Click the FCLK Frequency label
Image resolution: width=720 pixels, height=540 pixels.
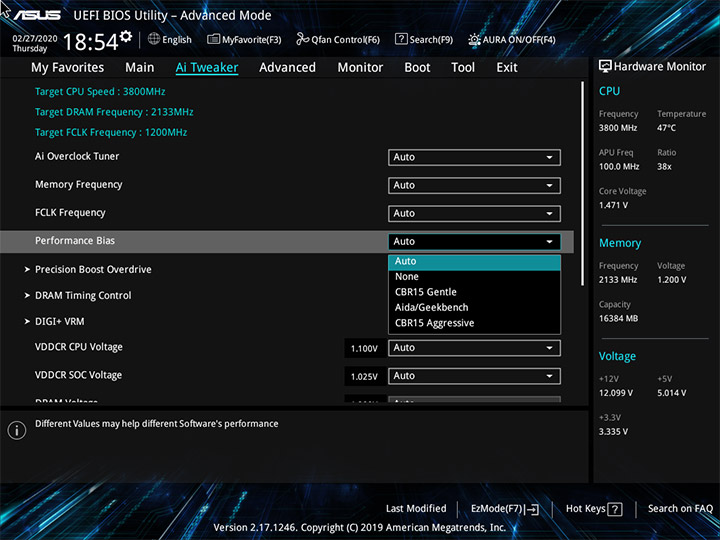point(70,213)
